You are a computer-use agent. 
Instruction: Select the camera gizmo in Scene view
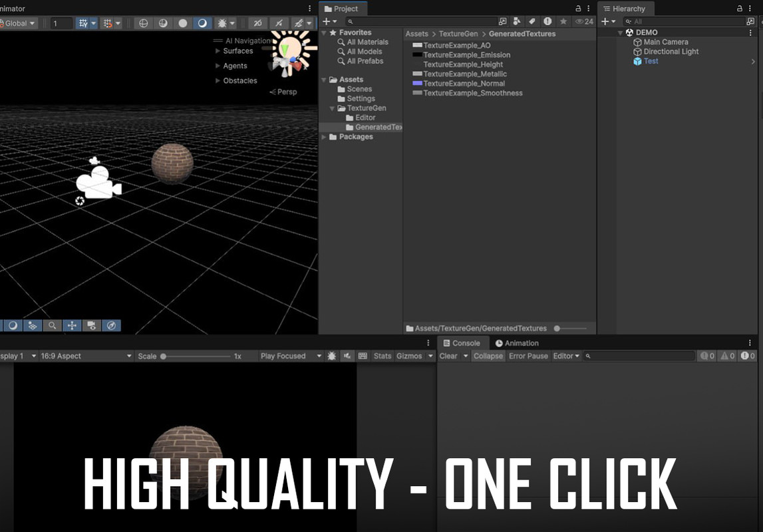(98, 183)
